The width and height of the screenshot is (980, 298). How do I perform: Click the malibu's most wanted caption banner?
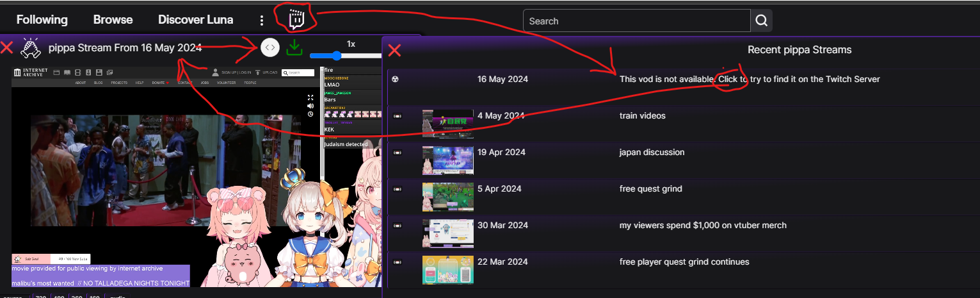pos(100,283)
